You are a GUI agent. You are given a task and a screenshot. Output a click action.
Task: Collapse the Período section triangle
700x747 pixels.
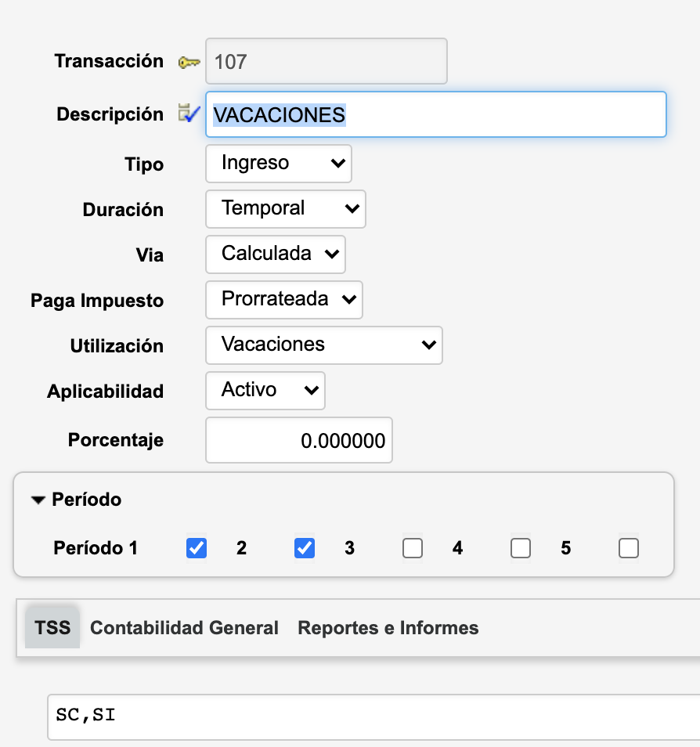[38, 500]
